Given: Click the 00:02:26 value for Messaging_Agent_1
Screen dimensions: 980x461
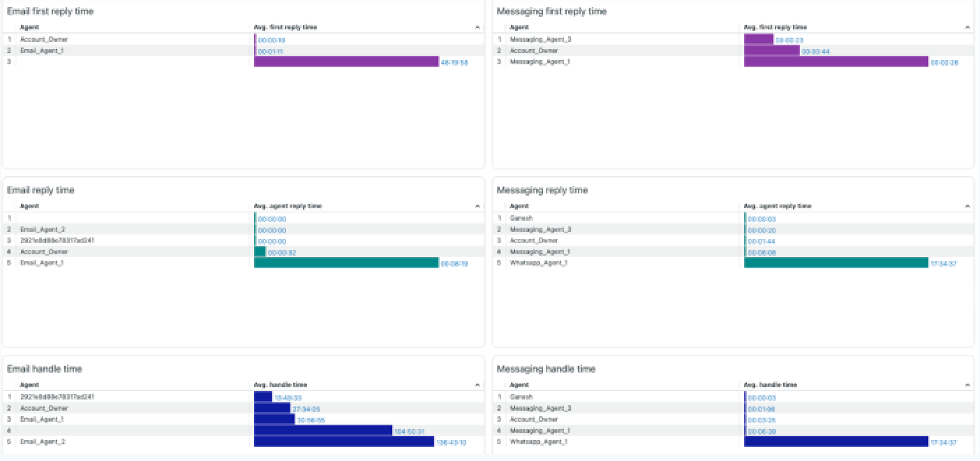Looking at the screenshot, I should pos(944,62).
